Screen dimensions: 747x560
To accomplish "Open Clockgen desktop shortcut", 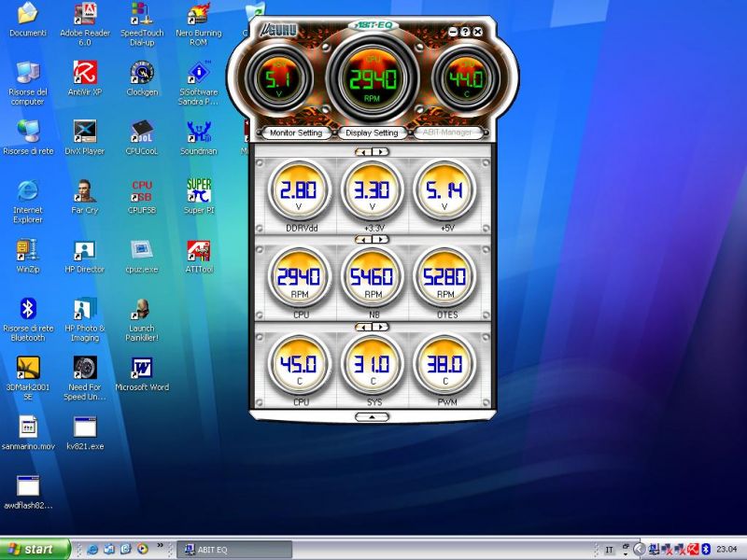I will (142, 78).
